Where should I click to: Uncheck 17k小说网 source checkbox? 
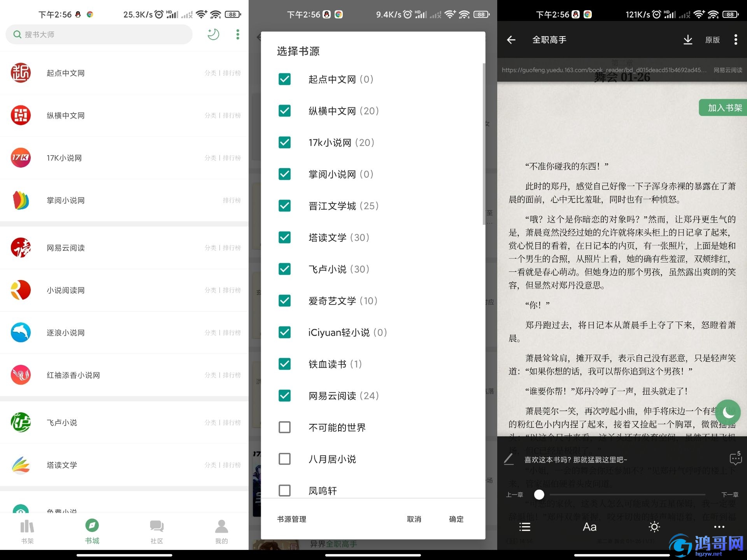(x=284, y=142)
